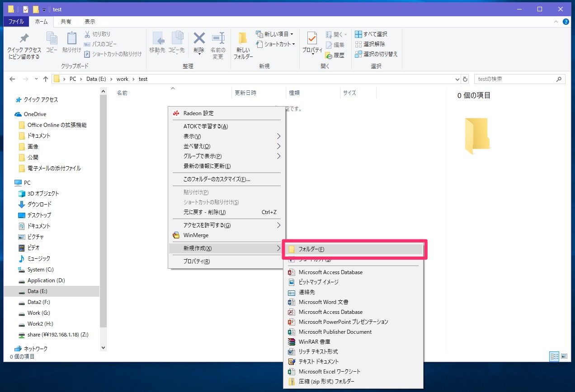This screenshot has height=392, width=575.
Task: Switch to details view button in status bar
Action: point(554,356)
